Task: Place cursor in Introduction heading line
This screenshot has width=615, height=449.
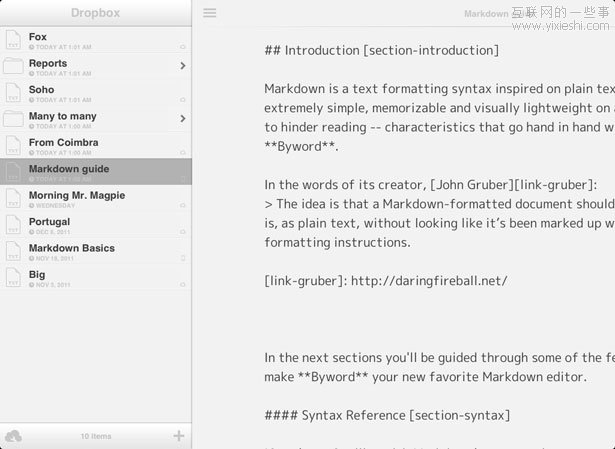Action: point(381,51)
